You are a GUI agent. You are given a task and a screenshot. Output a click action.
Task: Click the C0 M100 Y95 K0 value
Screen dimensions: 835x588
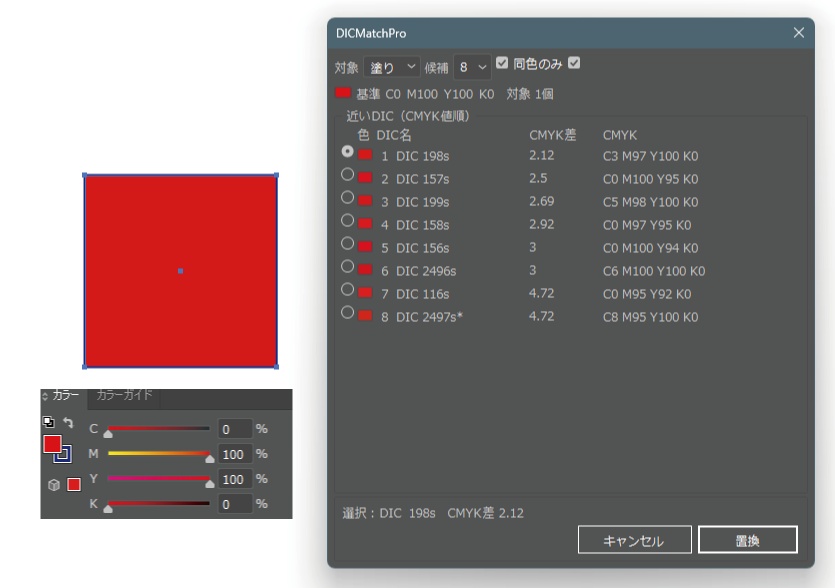pos(650,179)
